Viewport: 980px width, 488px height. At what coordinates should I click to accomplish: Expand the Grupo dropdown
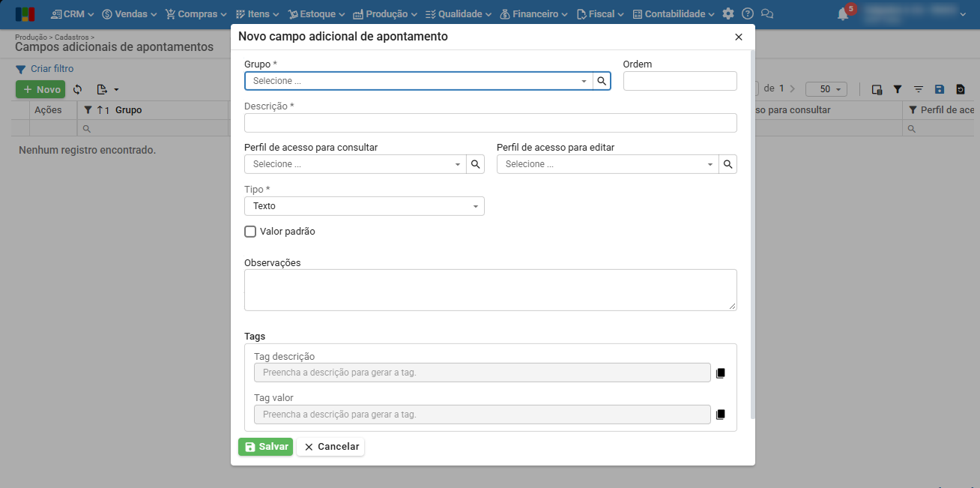point(584,81)
